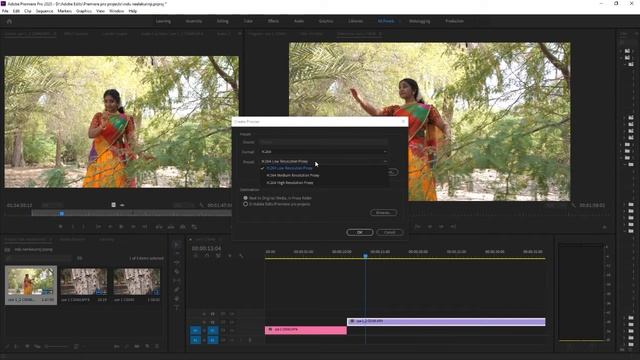
Task: Select the Hand tool
Action: 177,298
